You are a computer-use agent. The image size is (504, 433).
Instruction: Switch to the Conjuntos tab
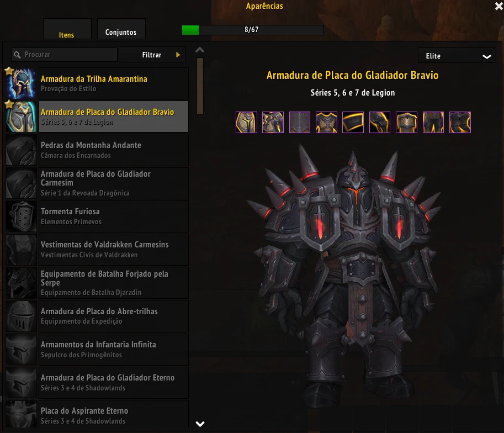(121, 29)
